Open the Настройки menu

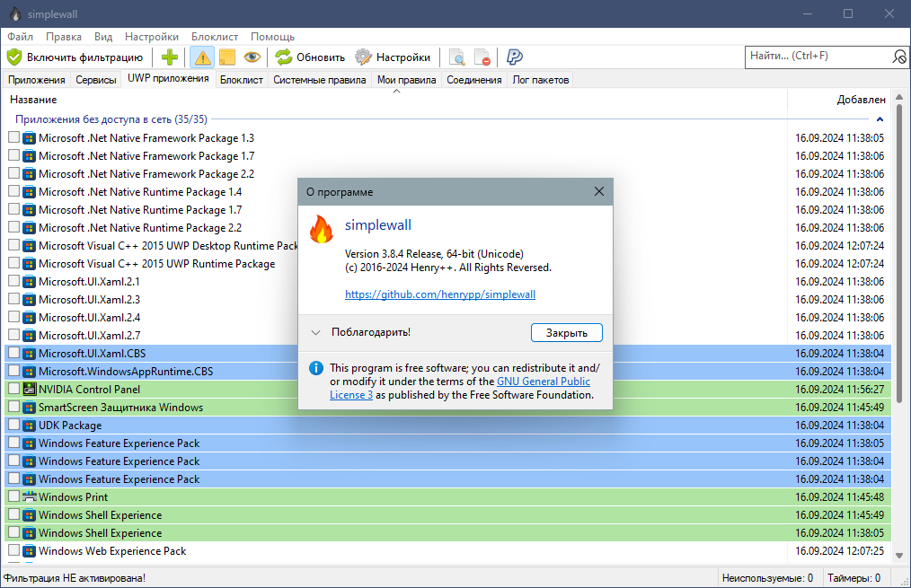point(152,37)
